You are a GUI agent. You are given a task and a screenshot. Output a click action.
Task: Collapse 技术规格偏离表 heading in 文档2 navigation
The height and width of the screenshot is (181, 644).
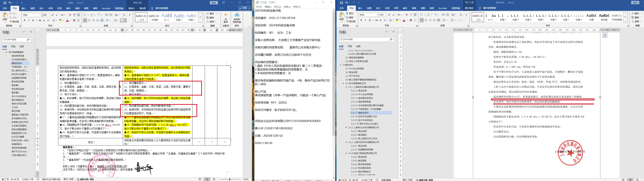pyautogui.click(x=7, y=52)
